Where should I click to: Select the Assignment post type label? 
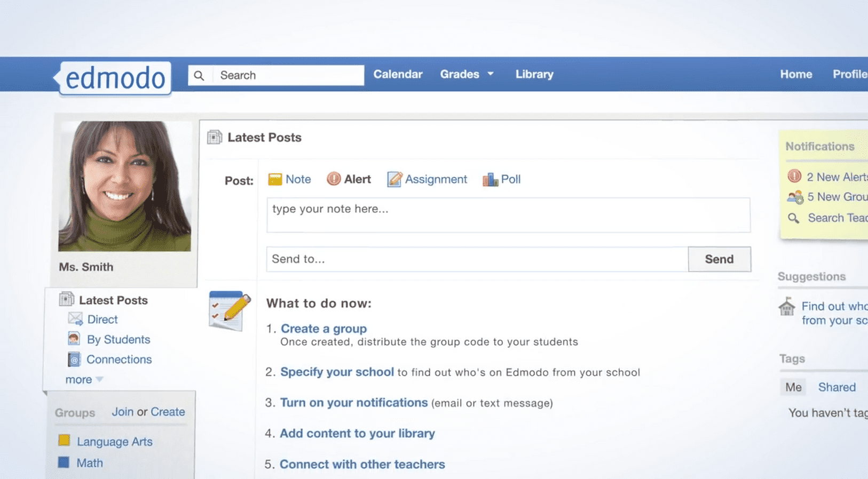pyautogui.click(x=436, y=180)
